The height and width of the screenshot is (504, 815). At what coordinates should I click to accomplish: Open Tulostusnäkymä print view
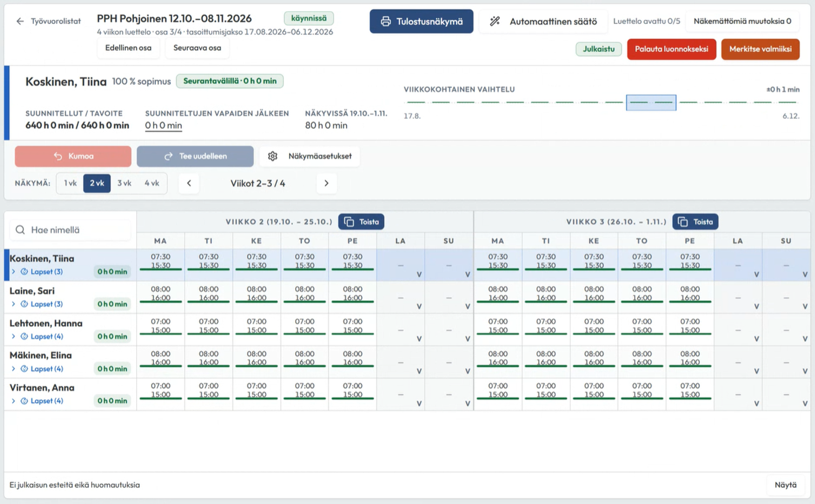tap(421, 21)
